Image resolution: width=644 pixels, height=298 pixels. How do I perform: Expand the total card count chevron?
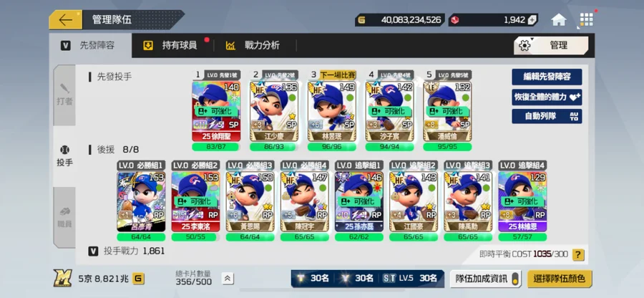(x=227, y=279)
